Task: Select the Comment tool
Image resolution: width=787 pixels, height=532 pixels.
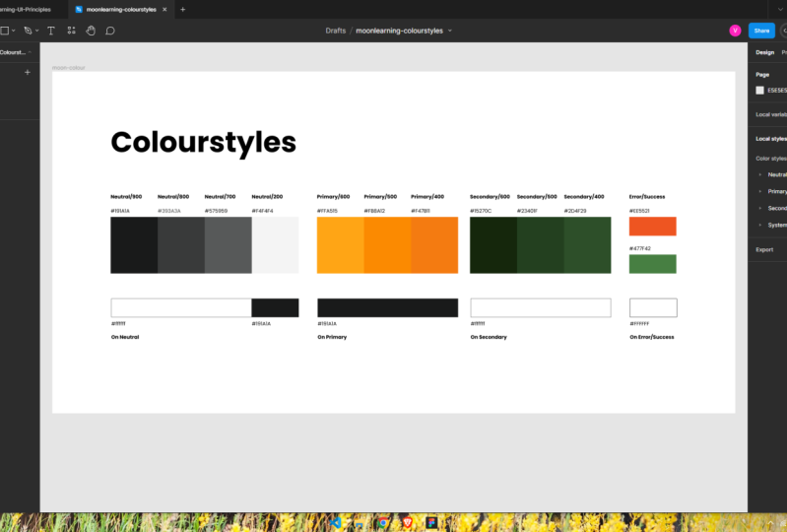Action: pos(110,31)
